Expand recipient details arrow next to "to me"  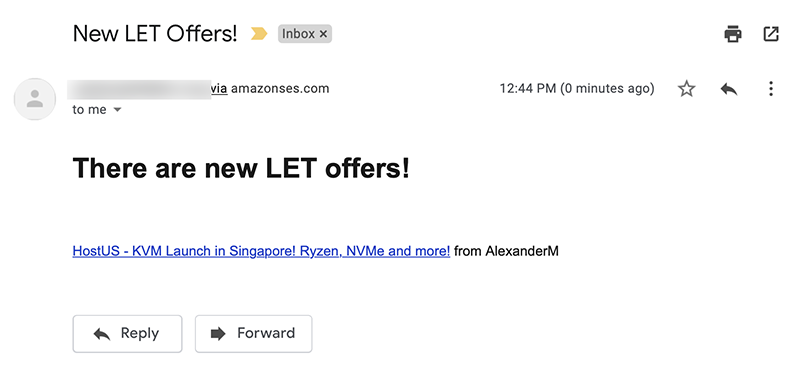(117, 110)
